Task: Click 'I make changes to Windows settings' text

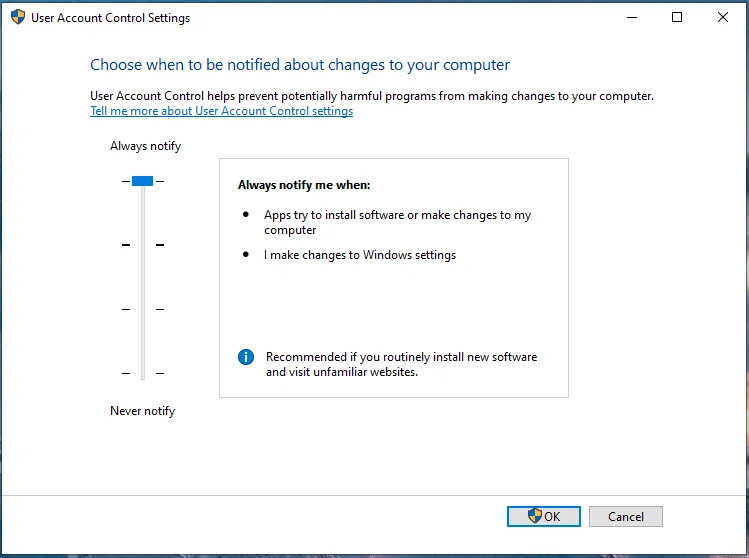Action: (360, 255)
